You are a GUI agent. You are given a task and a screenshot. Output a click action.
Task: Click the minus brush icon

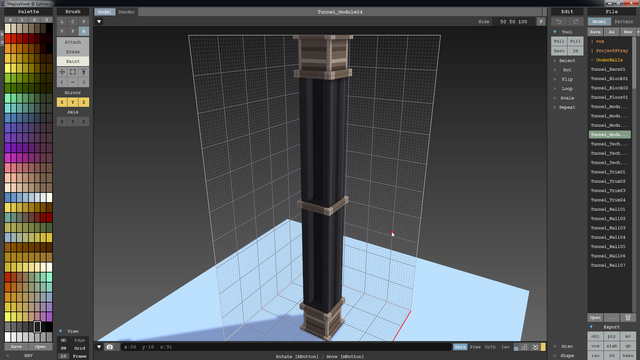pos(73,82)
